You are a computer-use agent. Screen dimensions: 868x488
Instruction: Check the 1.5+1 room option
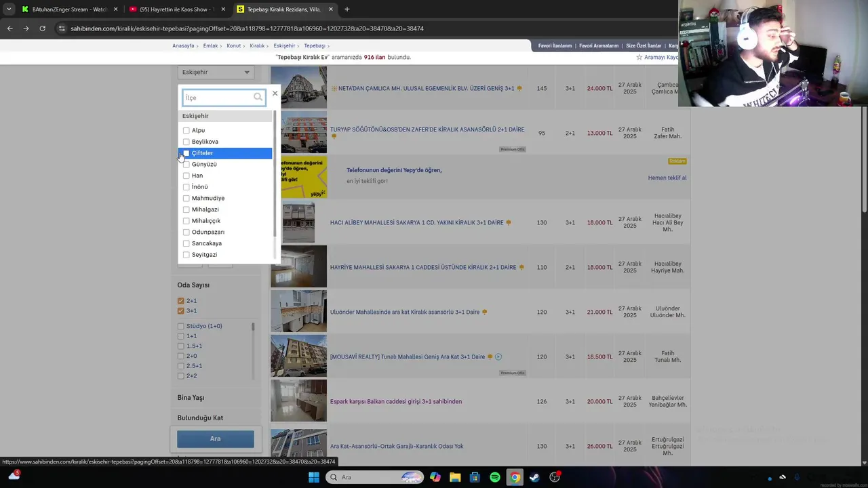pos(181,346)
